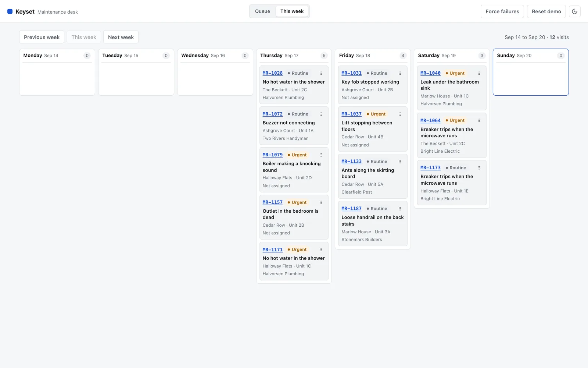
Task: Open ticket link MR-1187
Action: tap(352, 209)
